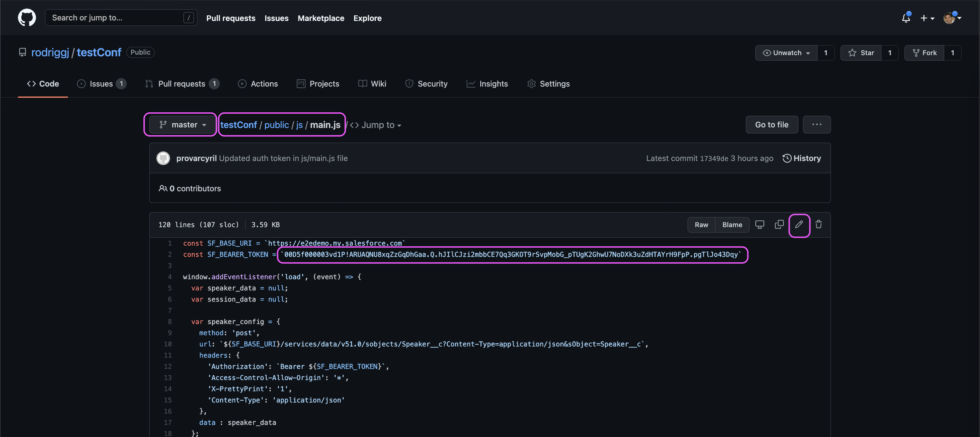Image resolution: width=980 pixels, height=437 pixels.
Task: Click the Blame button
Action: [x=732, y=224]
